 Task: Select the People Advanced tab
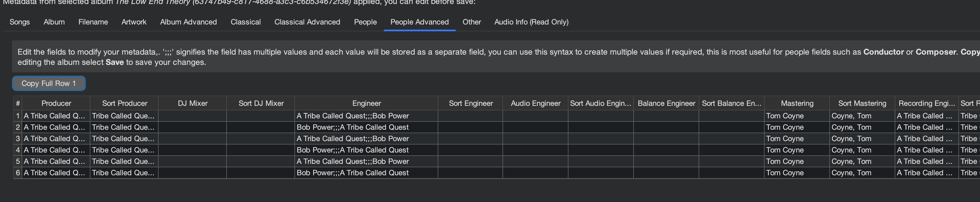pos(420,22)
